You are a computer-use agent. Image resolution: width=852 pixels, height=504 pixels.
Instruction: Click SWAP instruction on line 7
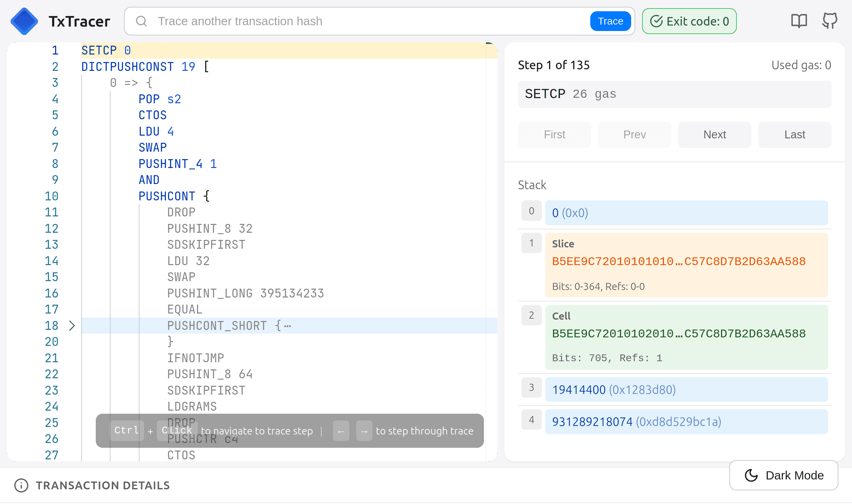152,148
